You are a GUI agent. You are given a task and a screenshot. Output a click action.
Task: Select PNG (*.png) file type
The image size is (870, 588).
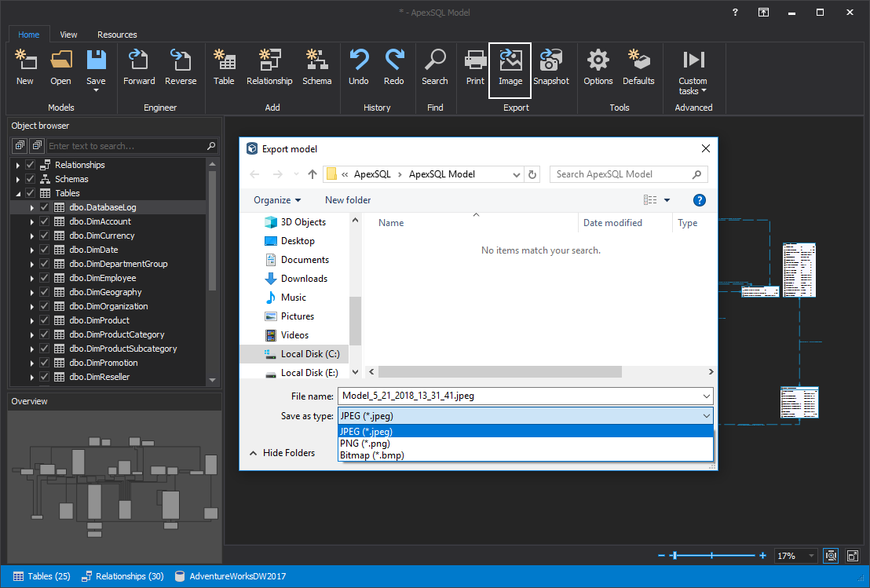525,444
